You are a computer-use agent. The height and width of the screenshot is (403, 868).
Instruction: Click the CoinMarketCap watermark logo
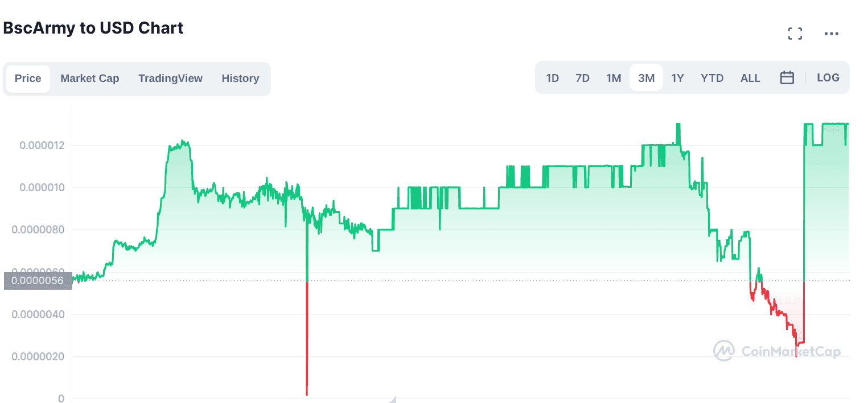(777, 351)
